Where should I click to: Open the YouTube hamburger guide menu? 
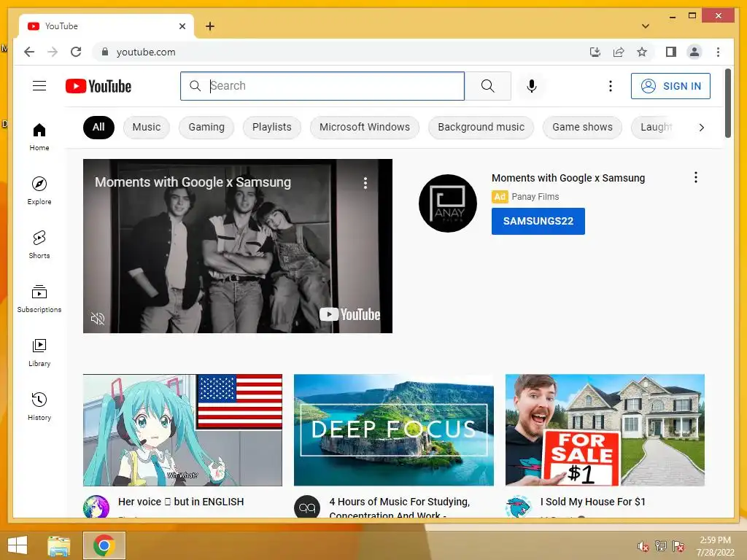coord(39,86)
